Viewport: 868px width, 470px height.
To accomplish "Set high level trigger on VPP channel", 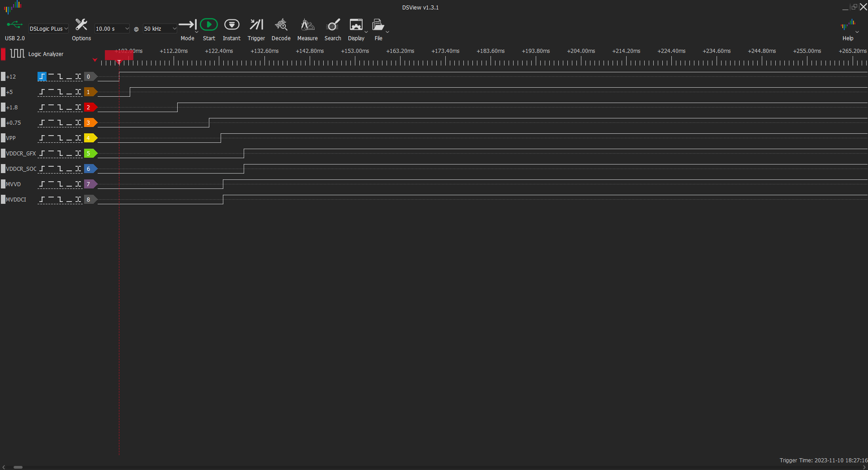I will coord(51,137).
